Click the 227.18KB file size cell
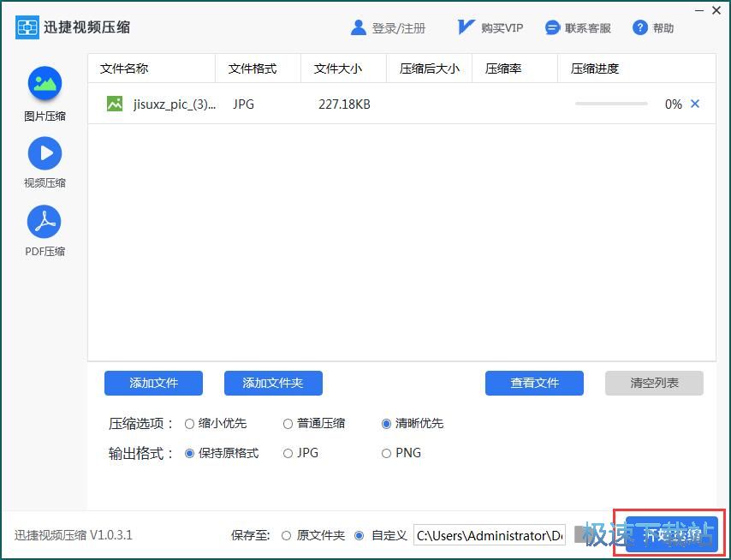Viewport: 731px width, 560px height. (344, 104)
